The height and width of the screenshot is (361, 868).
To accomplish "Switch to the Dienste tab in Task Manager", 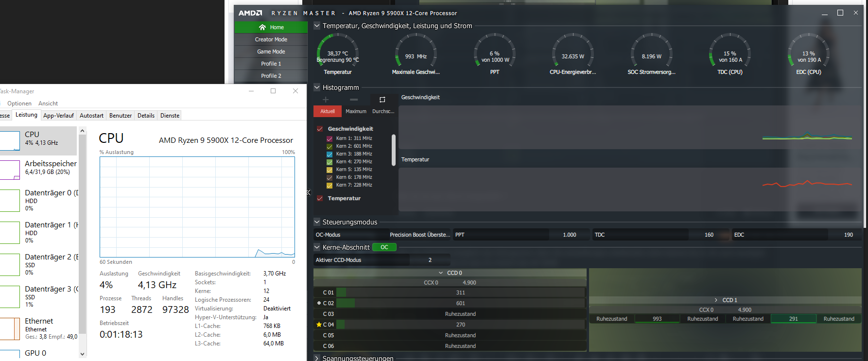I will click(x=170, y=116).
